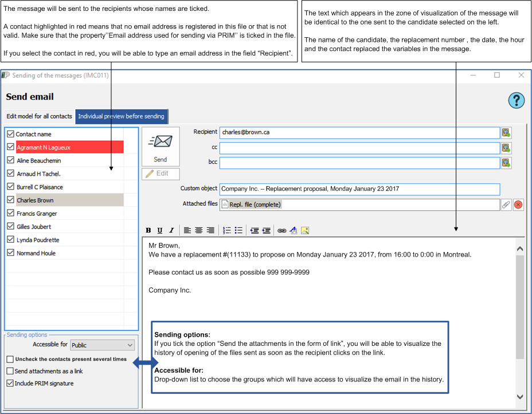This screenshot has width=532, height=414.
Task: Minimize the Sending of the messages window
Action: (473, 75)
